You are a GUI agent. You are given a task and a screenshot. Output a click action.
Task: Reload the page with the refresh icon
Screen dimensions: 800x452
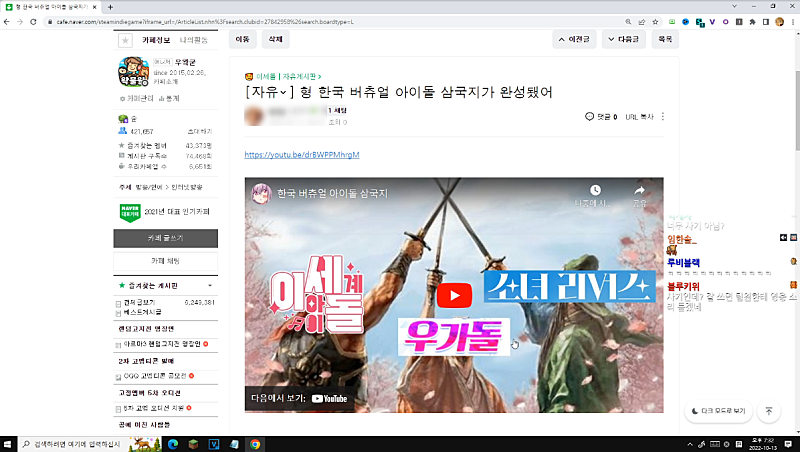[x=33, y=22]
